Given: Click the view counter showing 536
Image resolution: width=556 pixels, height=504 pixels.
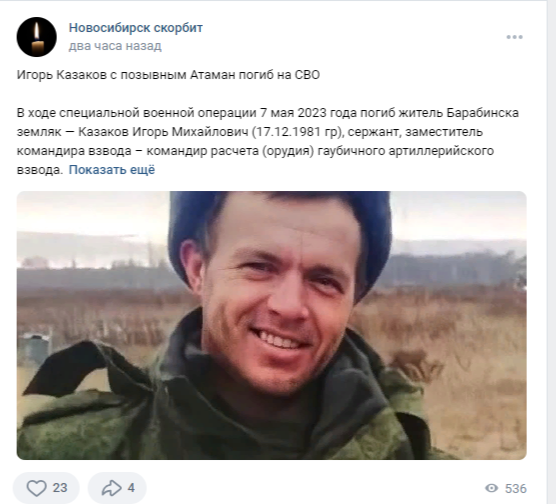Looking at the screenshot, I should coord(516,489).
